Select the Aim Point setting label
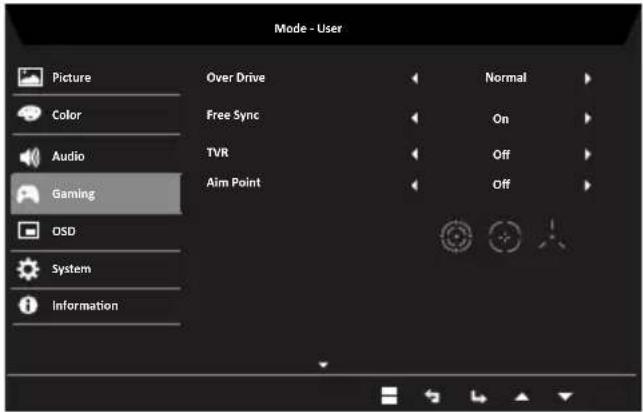Viewport: 643px width, 412px height. pos(233,182)
